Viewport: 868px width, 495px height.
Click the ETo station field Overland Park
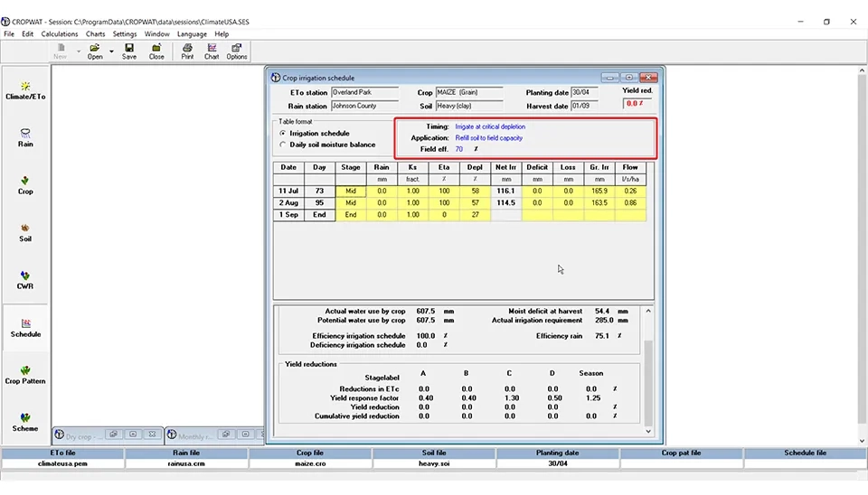363,92
